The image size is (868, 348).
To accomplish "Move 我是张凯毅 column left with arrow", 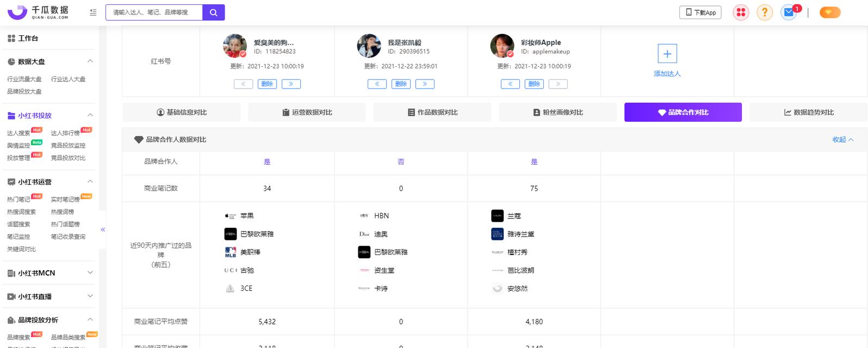I will click(x=377, y=84).
